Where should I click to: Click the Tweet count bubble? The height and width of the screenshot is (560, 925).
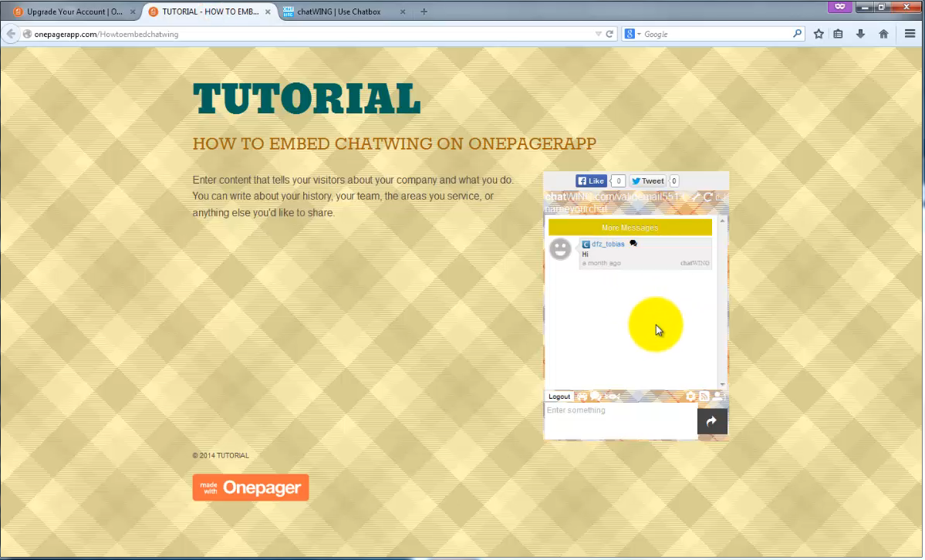click(673, 181)
